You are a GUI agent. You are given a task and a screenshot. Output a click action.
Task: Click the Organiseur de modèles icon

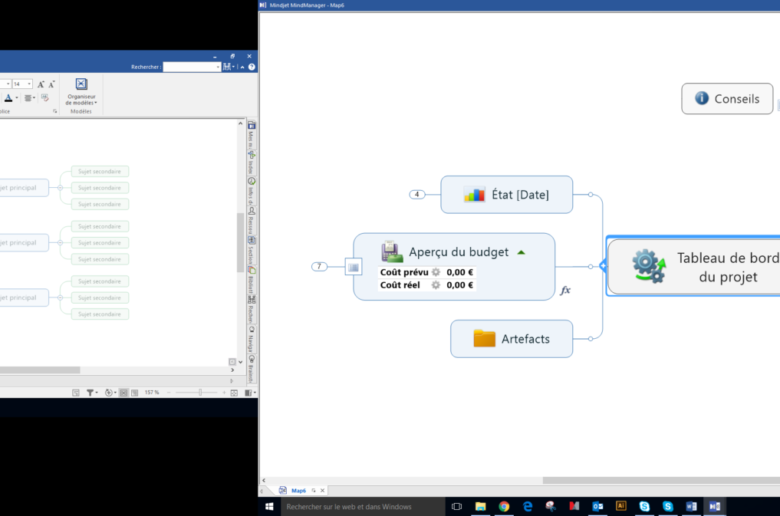pos(81,85)
